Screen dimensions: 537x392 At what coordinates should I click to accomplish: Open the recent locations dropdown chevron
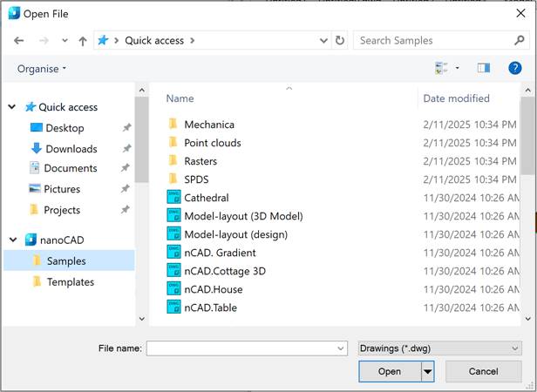pyautogui.click(x=65, y=41)
